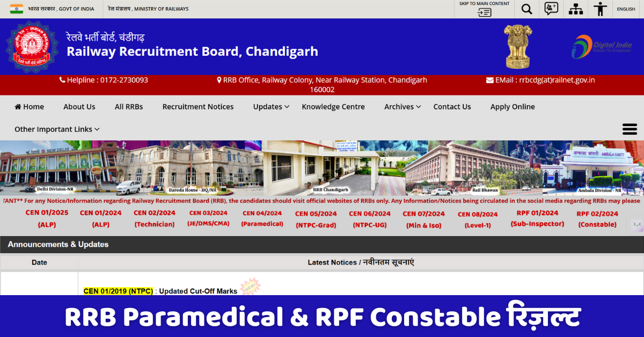Screen dimensions: 644x337
Task: Click the national emblem image
Action: 517,47
